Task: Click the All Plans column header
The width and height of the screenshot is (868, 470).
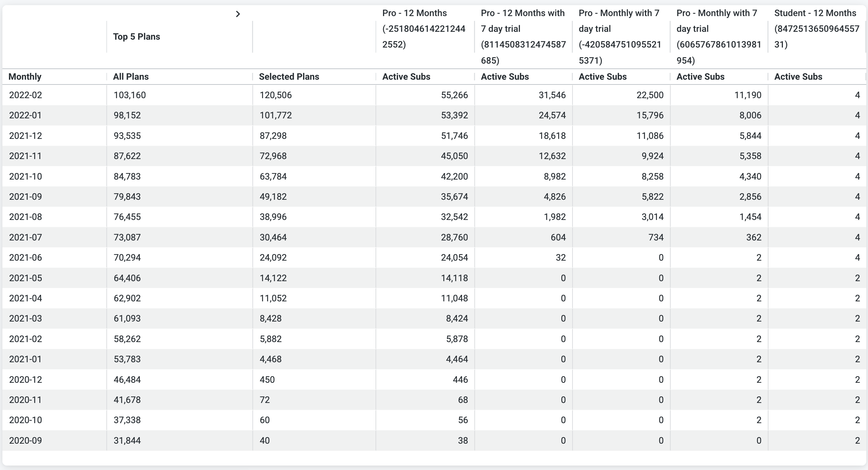Action: (131, 77)
